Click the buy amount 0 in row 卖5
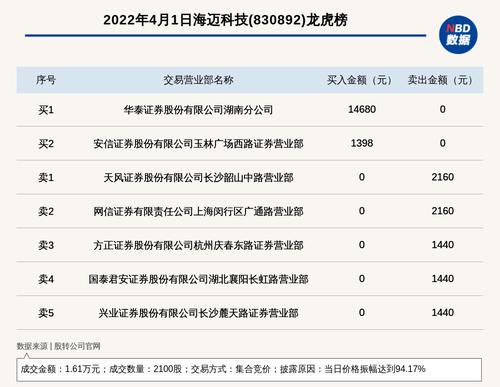The width and height of the screenshot is (500, 387). [362, 313]
